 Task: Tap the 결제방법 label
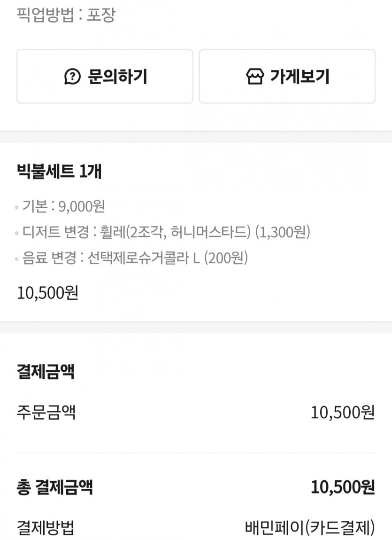pos(46,527)
